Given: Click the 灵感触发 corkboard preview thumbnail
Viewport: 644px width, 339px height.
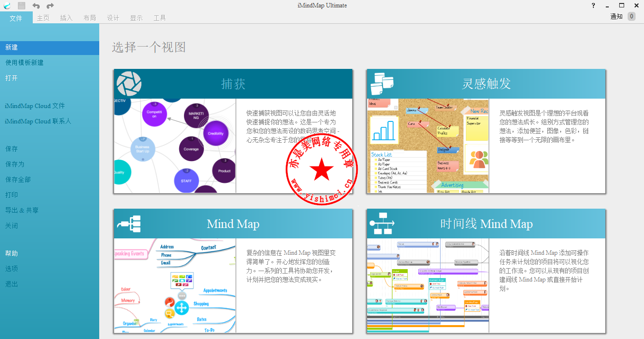Looking at the screenshot, I should pos(428,146).
